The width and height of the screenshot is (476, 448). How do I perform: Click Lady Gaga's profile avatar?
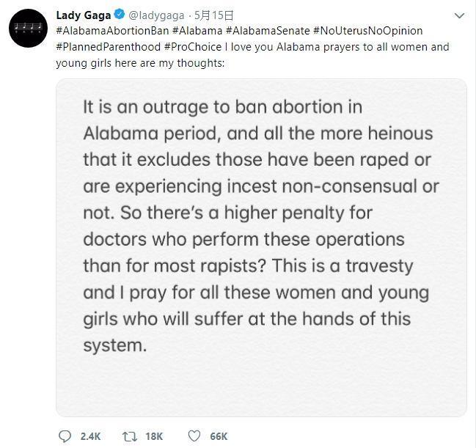[29, 28]
